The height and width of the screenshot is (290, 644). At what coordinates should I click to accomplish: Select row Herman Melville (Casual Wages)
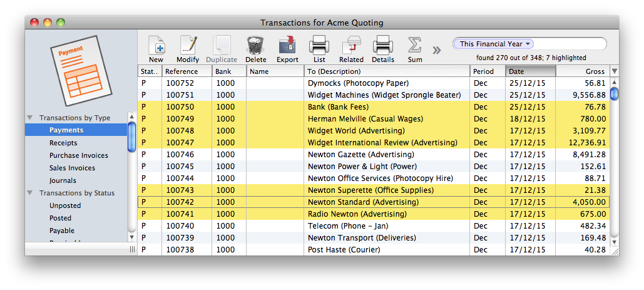click(x=374, y=119)
